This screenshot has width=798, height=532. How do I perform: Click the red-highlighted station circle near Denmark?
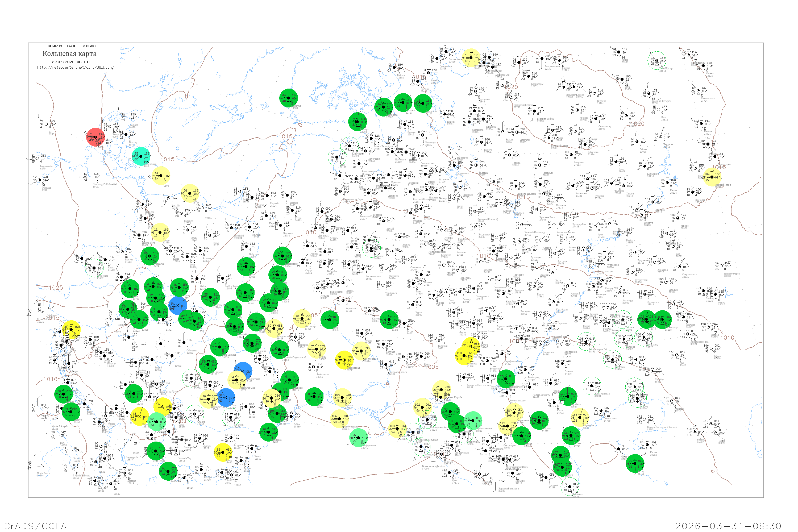96,137
